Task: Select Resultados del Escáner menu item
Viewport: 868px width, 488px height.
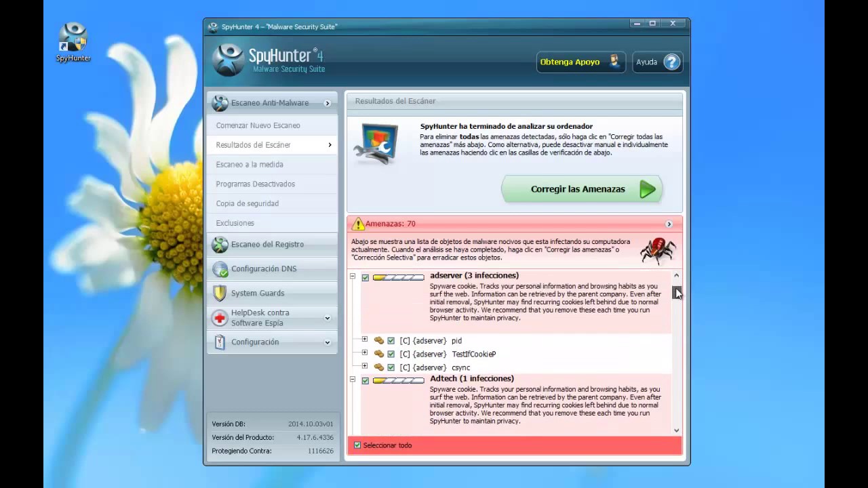Action: (x=272, y=145)
